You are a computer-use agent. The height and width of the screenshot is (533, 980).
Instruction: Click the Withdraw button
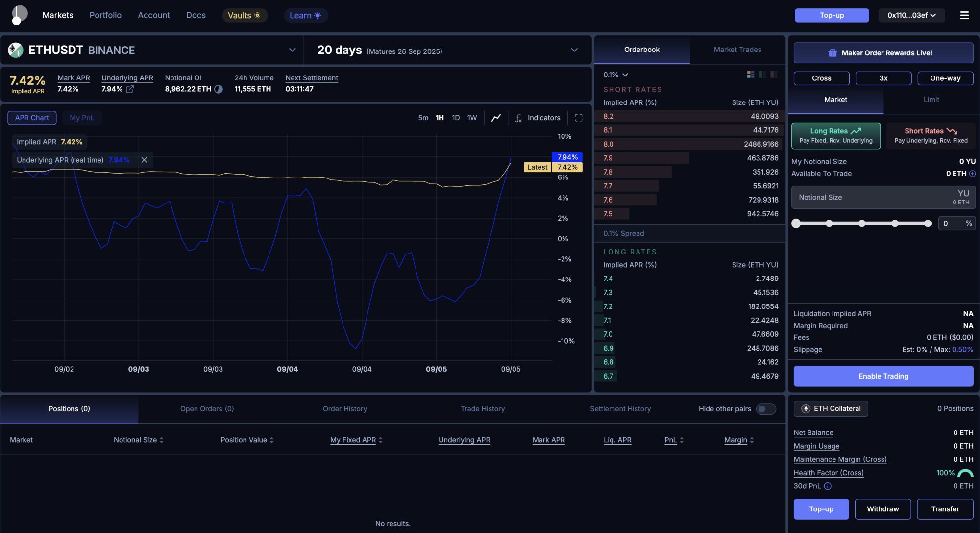tap(882, 509)
